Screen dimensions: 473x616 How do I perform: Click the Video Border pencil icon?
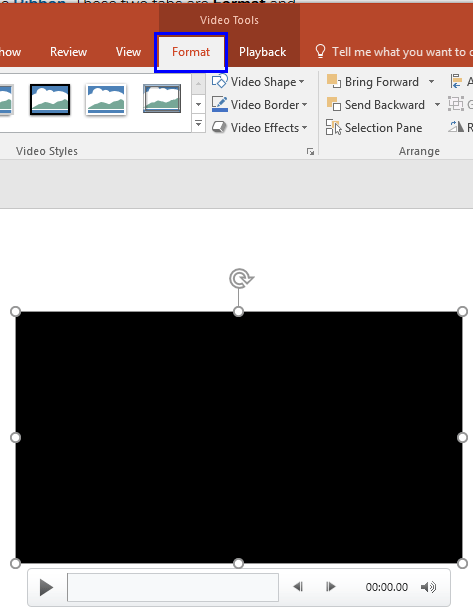(x=219, y=104)
